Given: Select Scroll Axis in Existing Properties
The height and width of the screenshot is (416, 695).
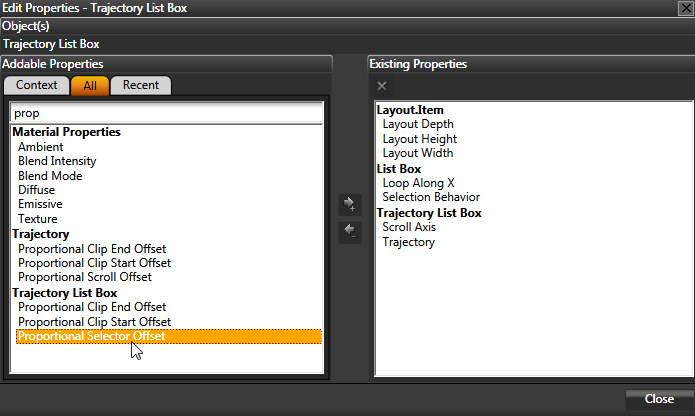Looking at the screenshot, I should tap(409, 227).
